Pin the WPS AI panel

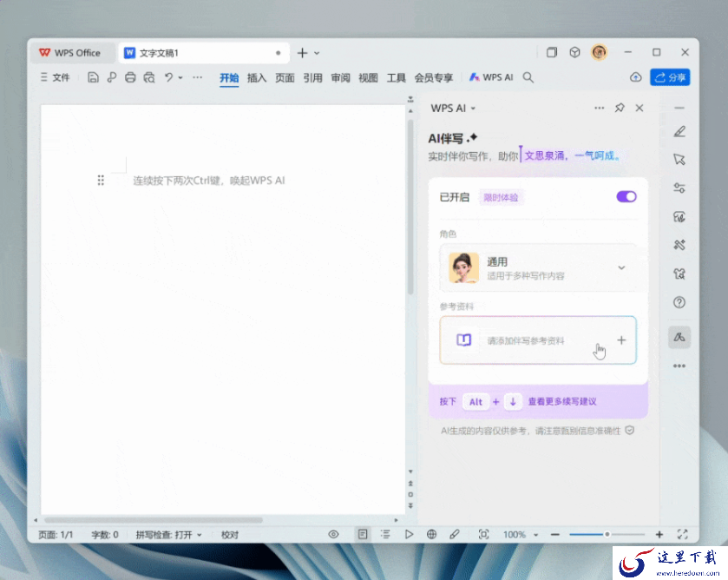point(620,108)
